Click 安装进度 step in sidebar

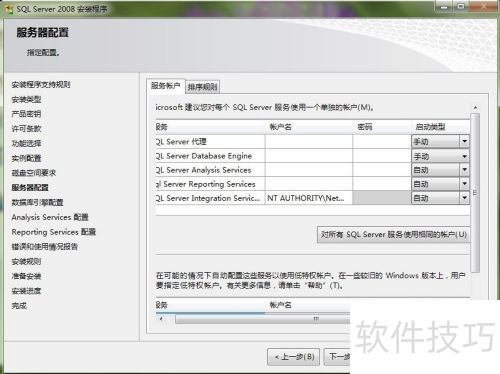[26, 291]
